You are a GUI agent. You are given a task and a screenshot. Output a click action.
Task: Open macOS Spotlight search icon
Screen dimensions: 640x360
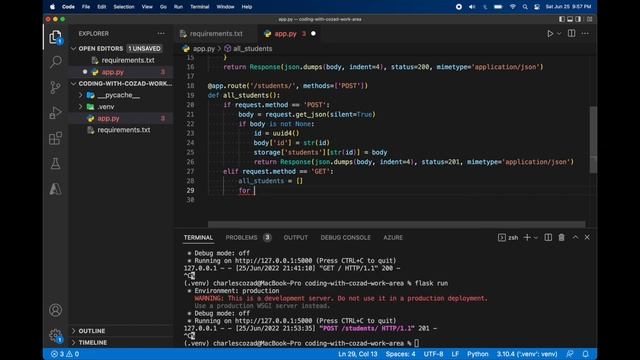click(525, 7)
